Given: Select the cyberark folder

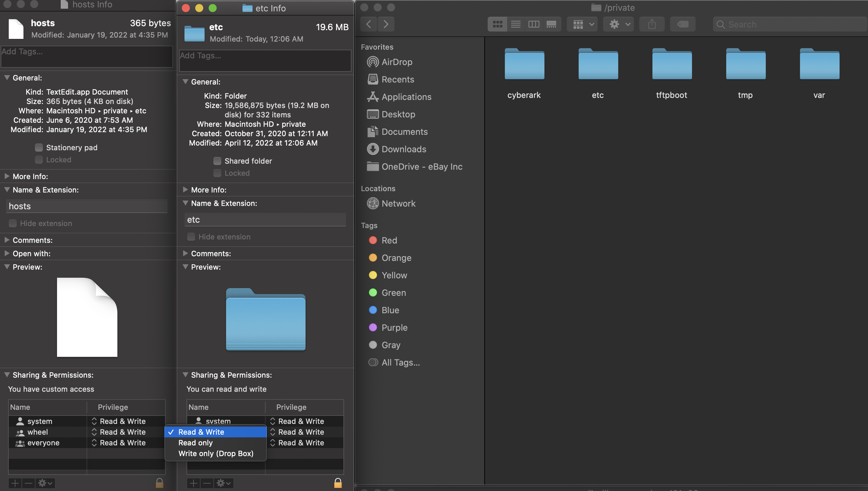Looking at the screenshot, I should point(524,73).
